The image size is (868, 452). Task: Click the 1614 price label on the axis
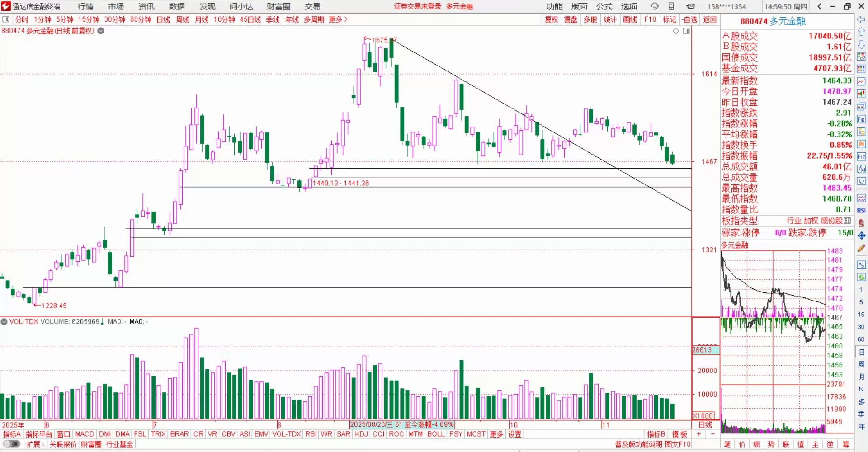click(709, 74)
